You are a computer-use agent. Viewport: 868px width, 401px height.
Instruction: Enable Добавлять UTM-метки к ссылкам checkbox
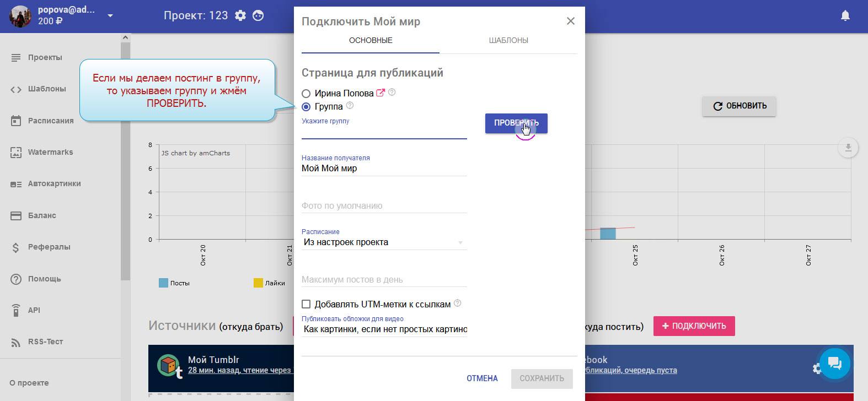(x=306, y=304)
